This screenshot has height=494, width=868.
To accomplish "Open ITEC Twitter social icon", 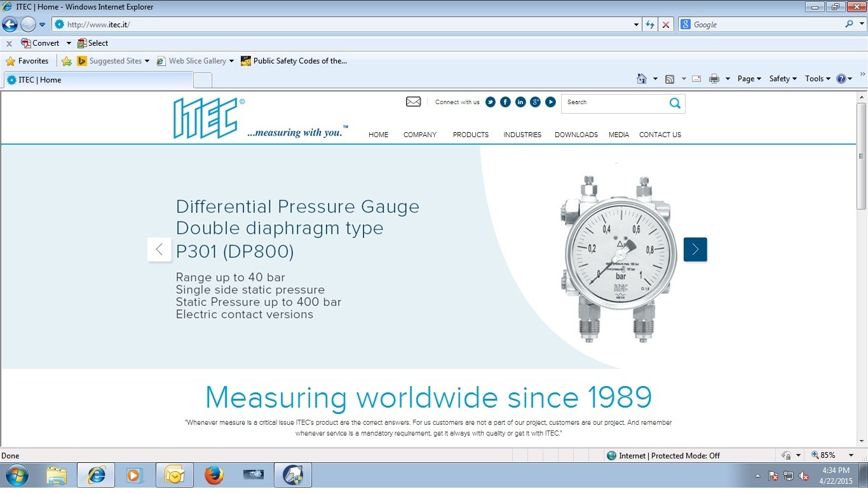I will click(491, 102).
